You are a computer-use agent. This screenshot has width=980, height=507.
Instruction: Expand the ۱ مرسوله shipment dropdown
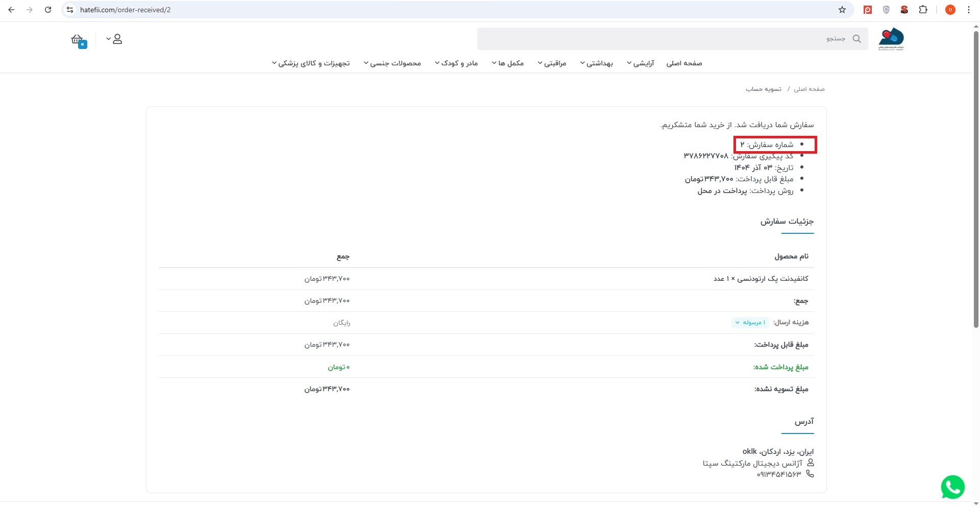(x=750, y=323)
